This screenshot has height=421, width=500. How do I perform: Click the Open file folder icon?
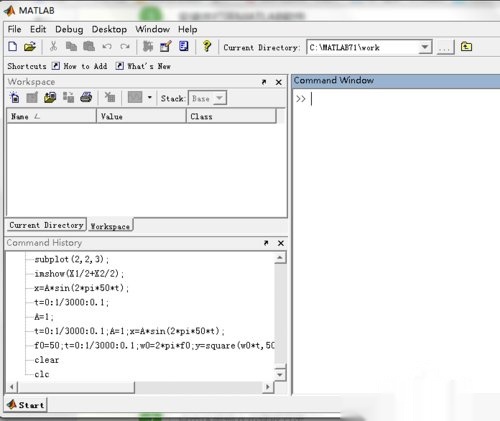click(30, 47)
